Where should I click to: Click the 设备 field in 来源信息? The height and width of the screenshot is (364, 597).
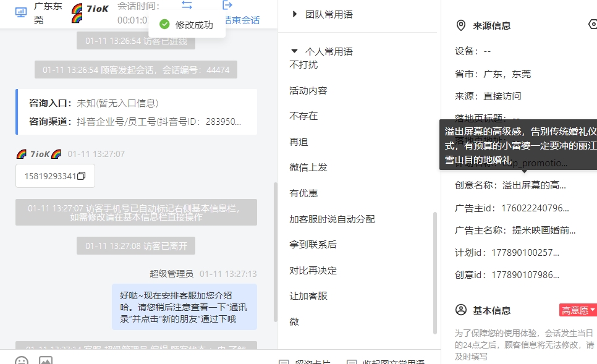pos(473,51)
